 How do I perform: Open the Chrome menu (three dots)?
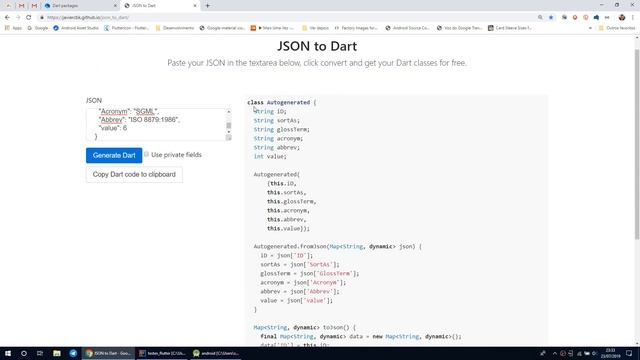click(633, 18)
